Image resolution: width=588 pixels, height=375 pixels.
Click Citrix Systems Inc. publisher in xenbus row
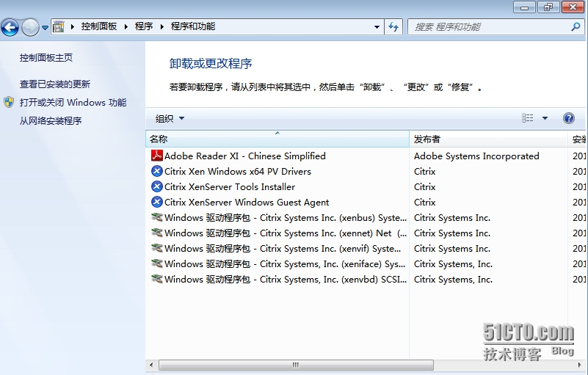point(452,217)
